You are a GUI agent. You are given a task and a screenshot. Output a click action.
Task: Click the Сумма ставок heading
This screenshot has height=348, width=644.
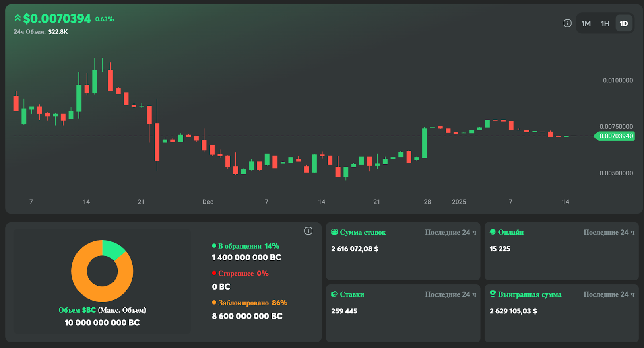click(x=363, y=232)
